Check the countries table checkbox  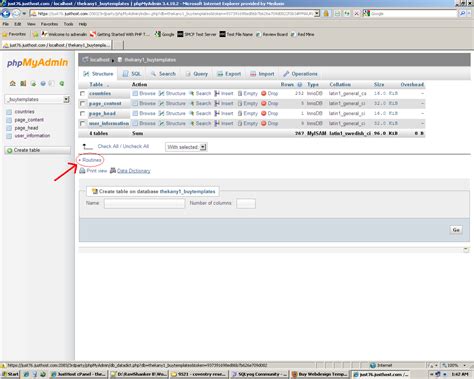click(82, 94)
